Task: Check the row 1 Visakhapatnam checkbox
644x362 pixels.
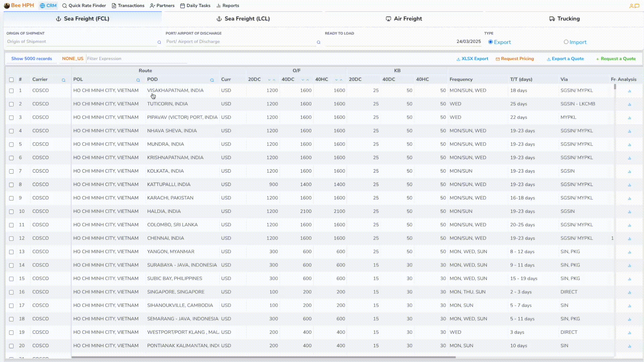Action: coord(11,91)
